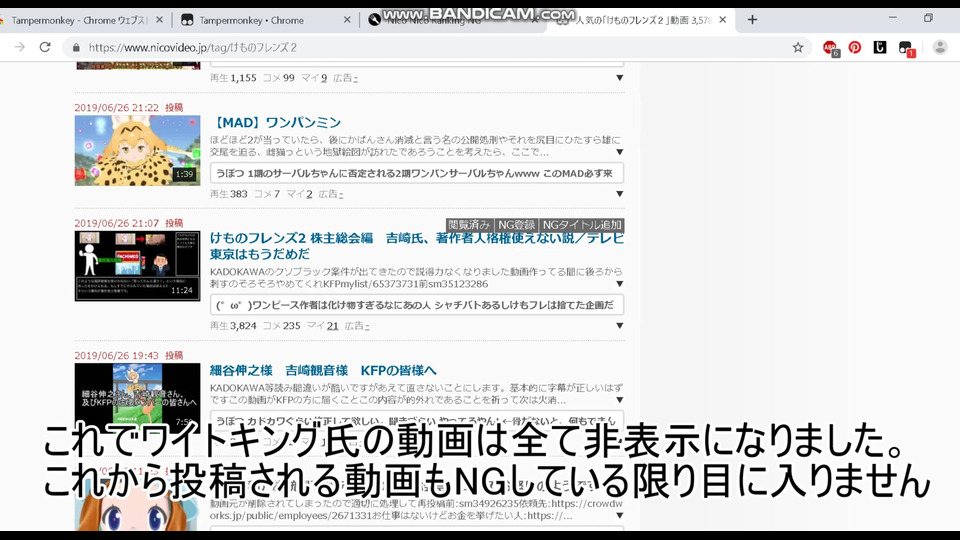Expand stats arrow on 再生 1,155 row
The image size is (960, 540).
[x=620, y=78]
